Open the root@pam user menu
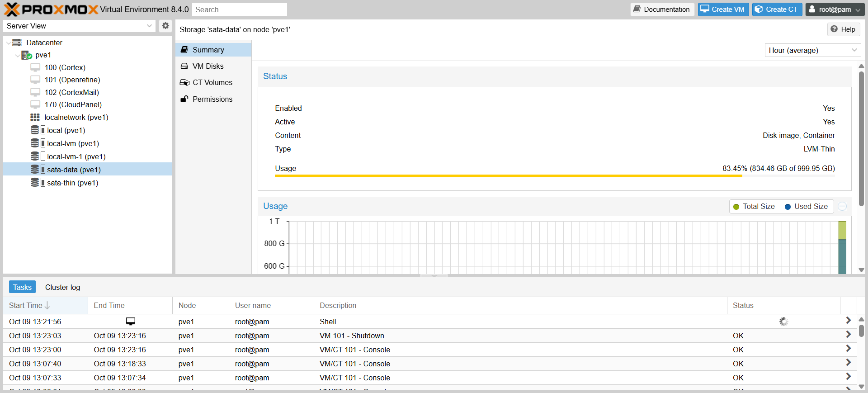Image resolution: width=868 pixels, height=393 pixels. [x=835, y=9]
